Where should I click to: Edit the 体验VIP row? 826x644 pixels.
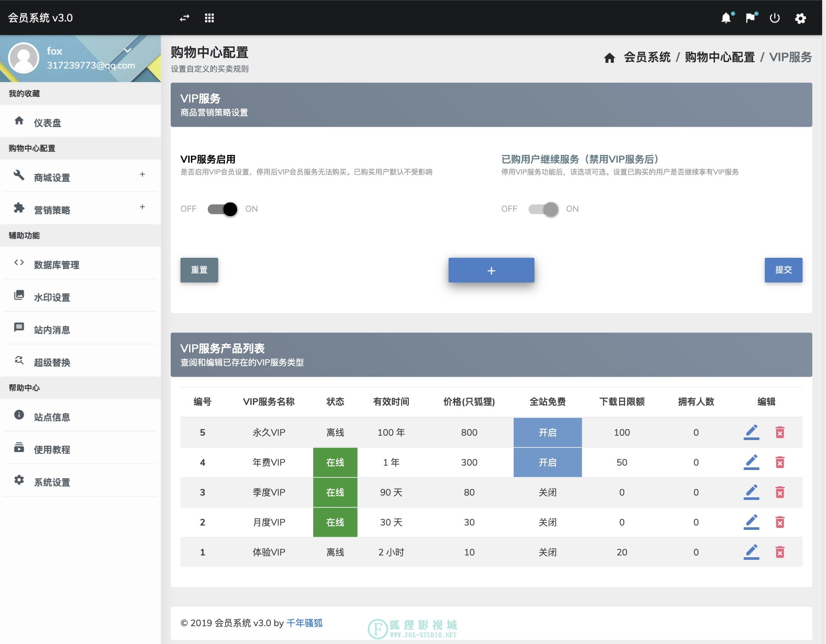pyautogui.click(x=751, y=552)
